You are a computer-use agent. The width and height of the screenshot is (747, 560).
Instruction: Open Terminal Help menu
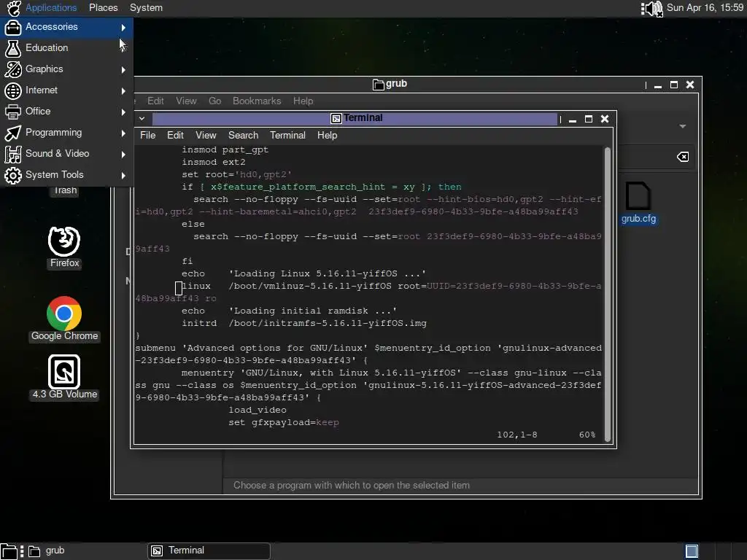(328, 135)
